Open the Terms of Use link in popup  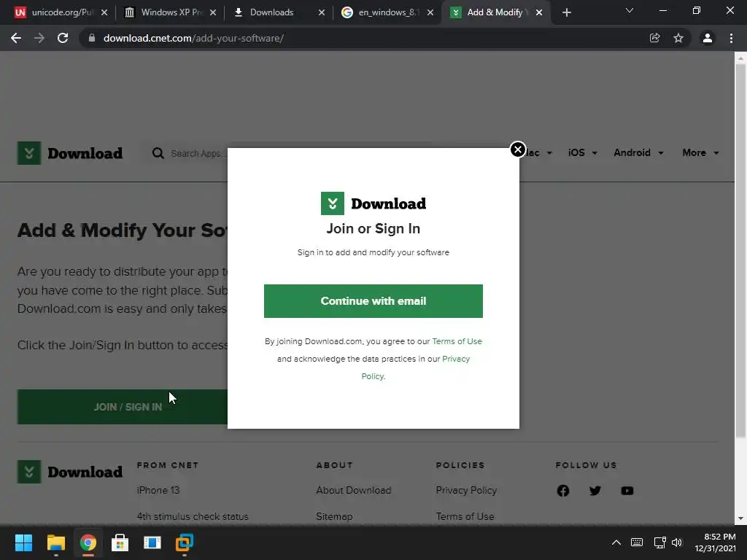(457, 341)
